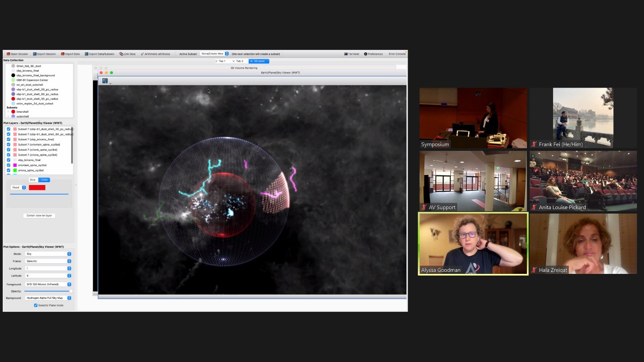
Task: Open Preferences gear
Action: coord(365,54)
